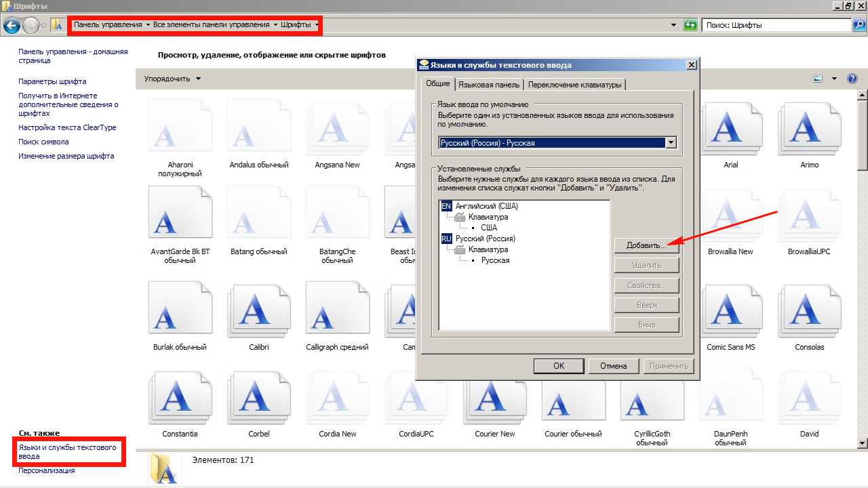Open the Переключение клавиатуры tab

[x=574, y=85]
